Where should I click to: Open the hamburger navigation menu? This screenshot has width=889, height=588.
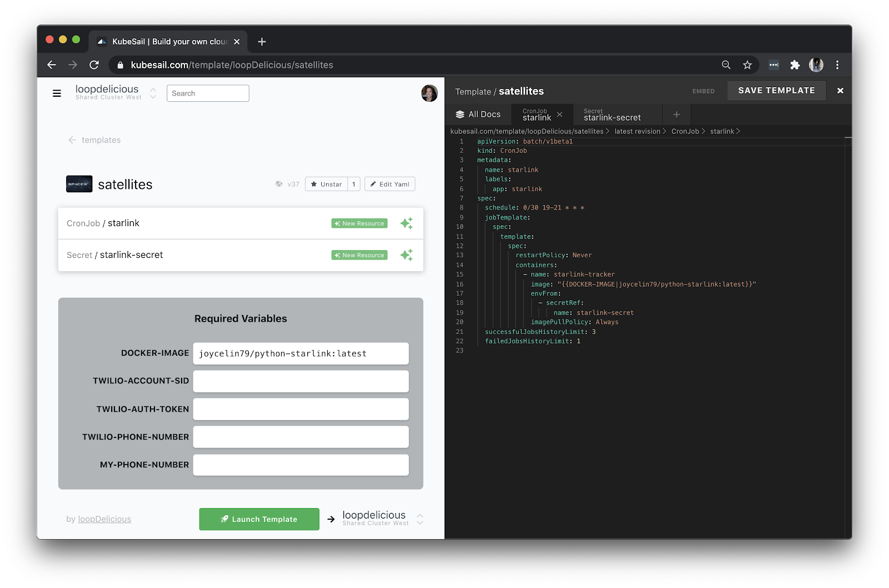click(57, 93)
